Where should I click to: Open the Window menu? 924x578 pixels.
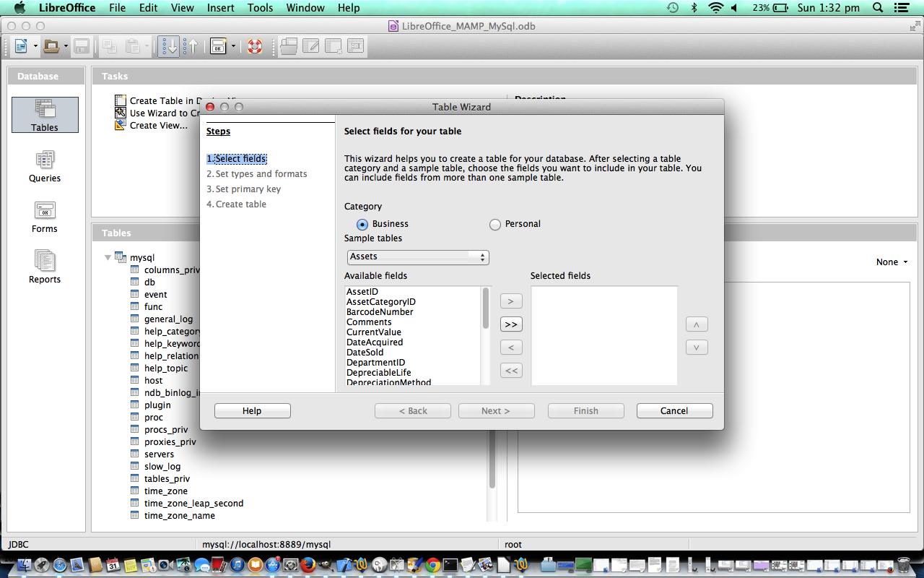305,8
